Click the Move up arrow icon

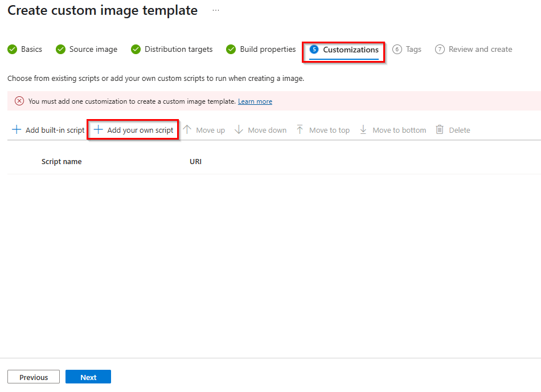pyautogui.click(x=187, y=129)
